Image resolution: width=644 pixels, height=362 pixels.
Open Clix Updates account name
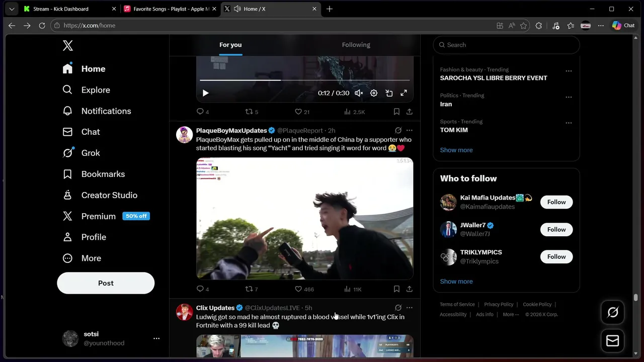pyautogui.click(x=215, y=308)
